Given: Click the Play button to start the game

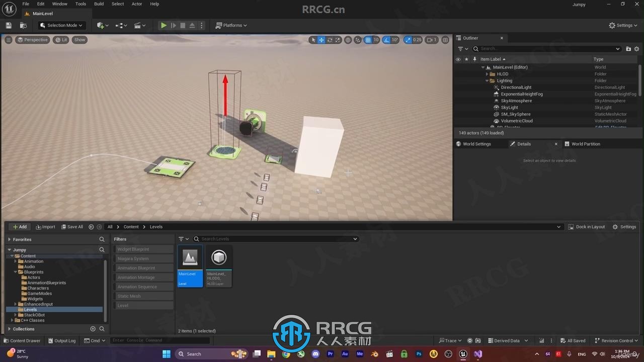Looking at the screenshot, I should 164,25.
